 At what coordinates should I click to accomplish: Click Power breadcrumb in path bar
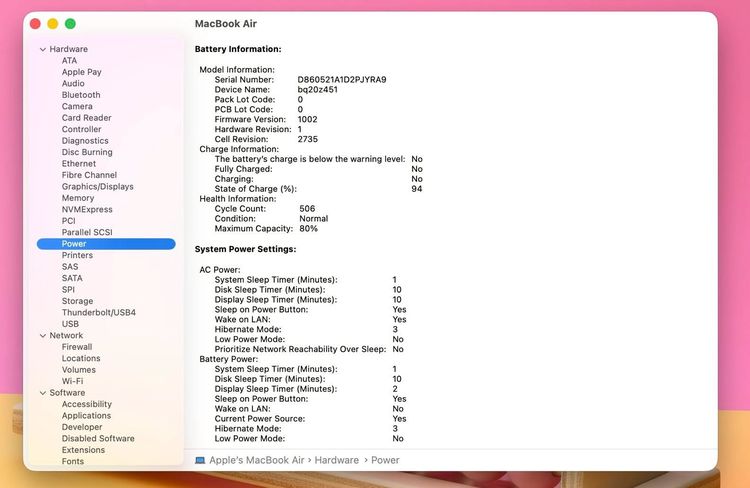(385, 460)
